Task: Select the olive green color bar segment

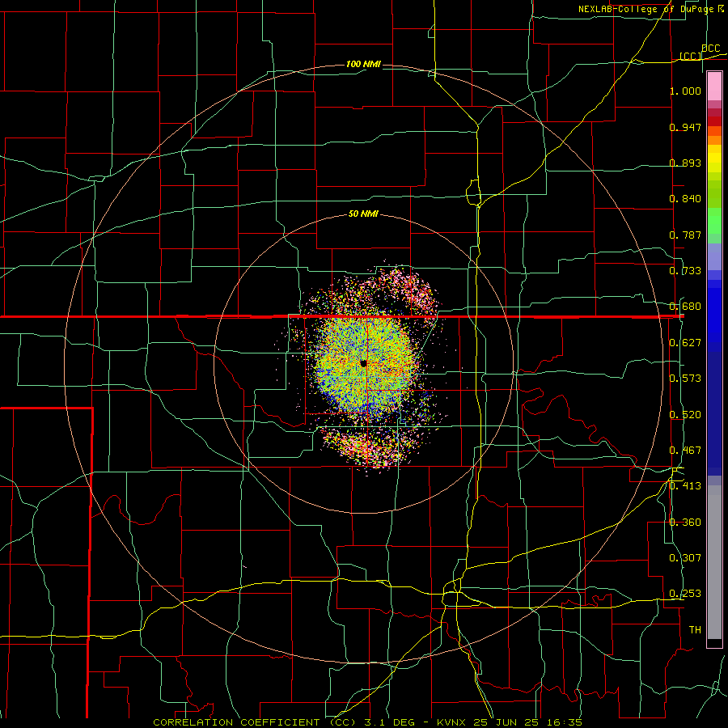Action: click(x=714, y=194)
